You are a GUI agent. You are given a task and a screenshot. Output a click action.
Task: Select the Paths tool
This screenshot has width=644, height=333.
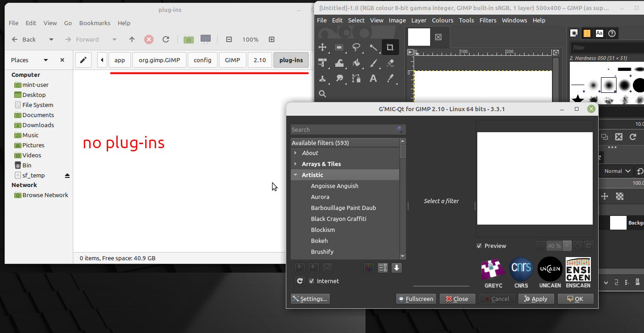click(x=356, y=78)
